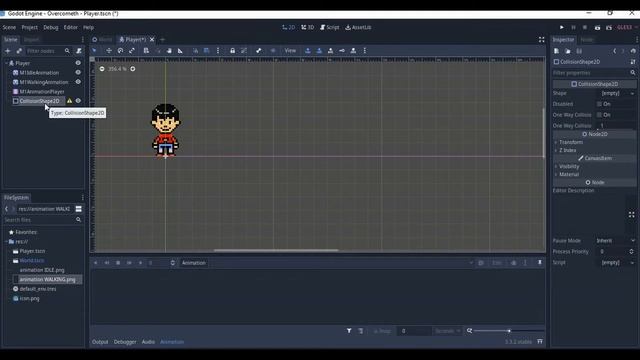
Task: Open the Scene menu
Action: pyautogui.click(x=9, y=27)
